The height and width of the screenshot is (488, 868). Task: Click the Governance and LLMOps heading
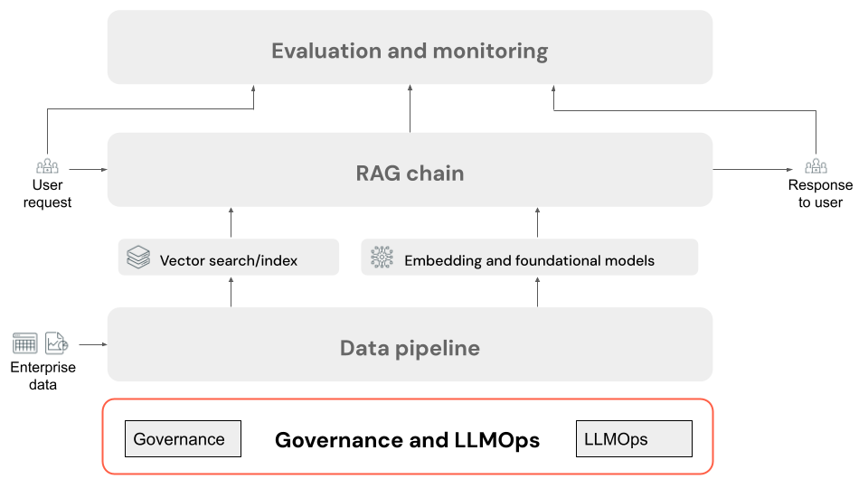pos(407,440)
